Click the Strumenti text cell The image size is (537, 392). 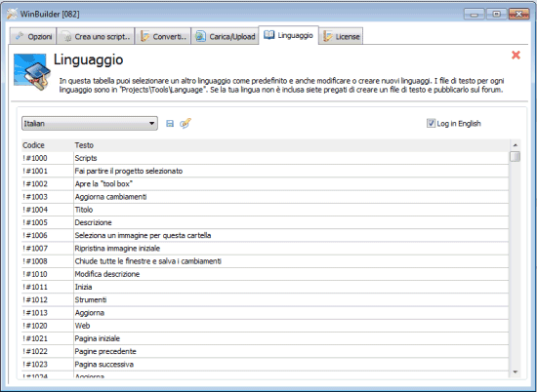[291, 299]
